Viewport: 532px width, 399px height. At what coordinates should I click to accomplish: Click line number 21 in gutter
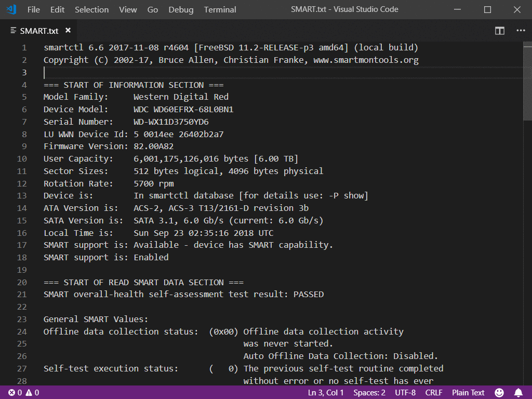click(x=21, y=295)
